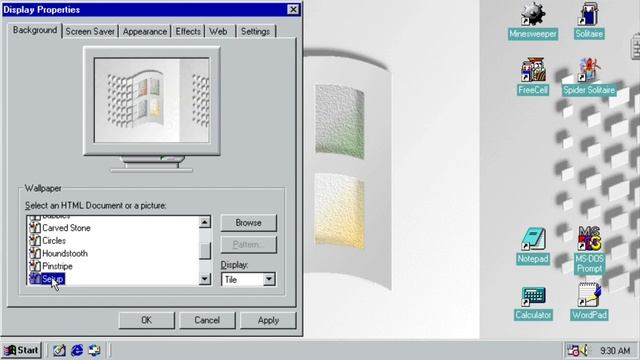Expand the Display mode Tile dropdown
640x360 pixels.
point(269,280)
